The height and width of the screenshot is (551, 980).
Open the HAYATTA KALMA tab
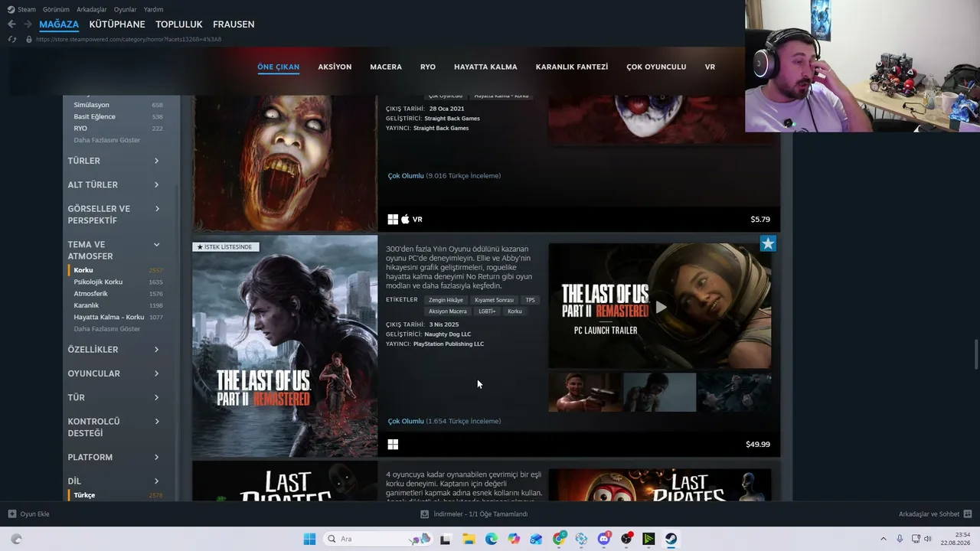coord(485,67)
